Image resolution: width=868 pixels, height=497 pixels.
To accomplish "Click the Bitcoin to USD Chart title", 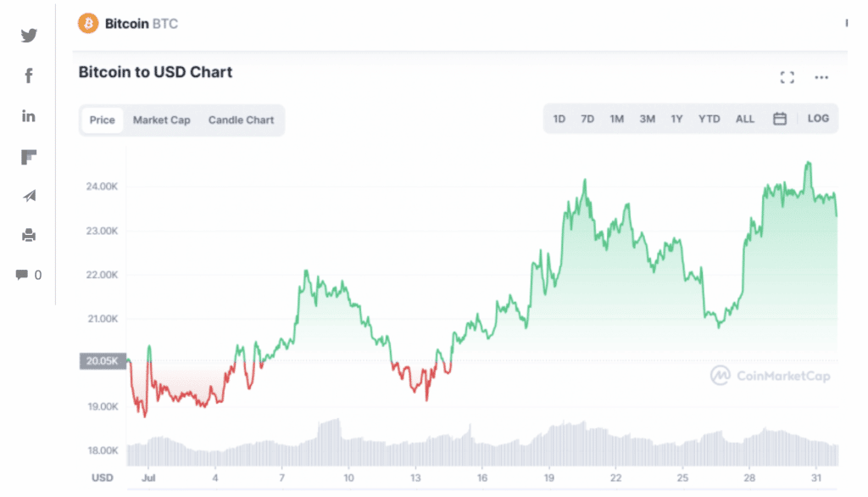I will pyautogui.click(x=155, y=73).
